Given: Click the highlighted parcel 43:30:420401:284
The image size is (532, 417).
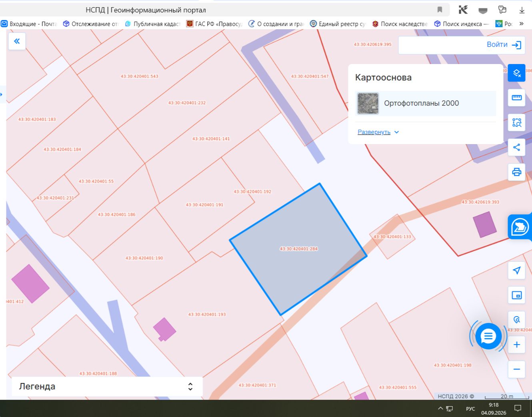Looking at the screenshot, I should pos(298,249).
